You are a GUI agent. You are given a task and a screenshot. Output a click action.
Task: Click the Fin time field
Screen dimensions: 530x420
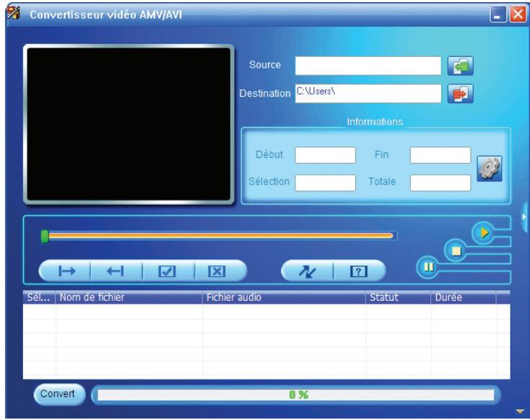[440, 155]
